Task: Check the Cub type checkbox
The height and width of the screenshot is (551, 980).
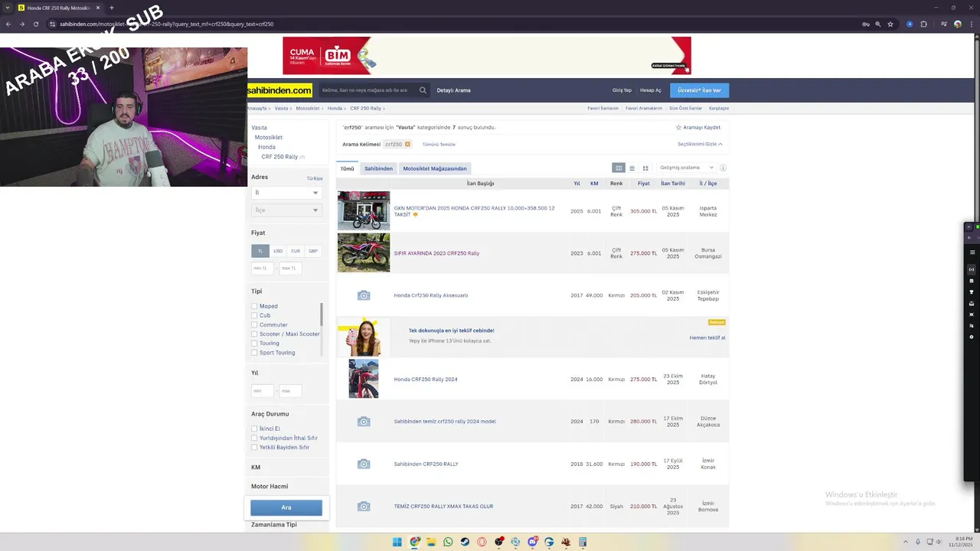Action: [x=254, y=315]
